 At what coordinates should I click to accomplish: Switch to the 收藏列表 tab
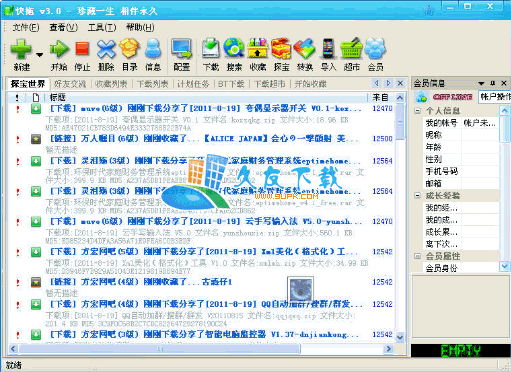point(111,84)
